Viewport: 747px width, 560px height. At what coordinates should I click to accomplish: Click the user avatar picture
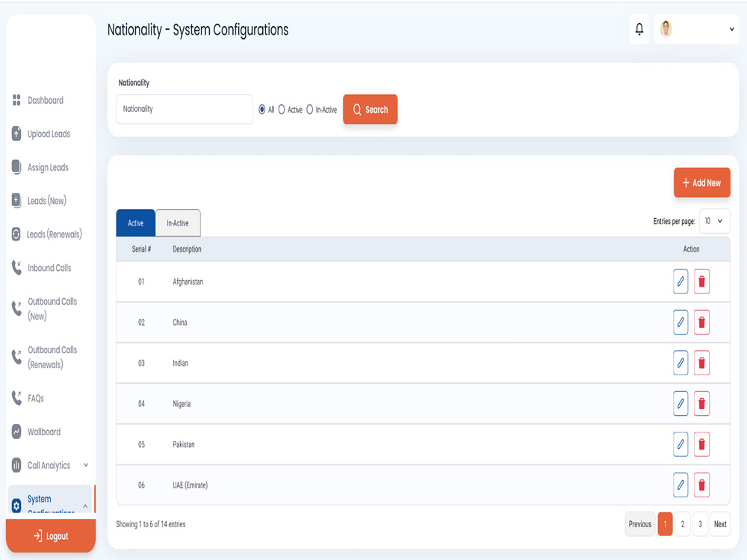coord(666,29)
